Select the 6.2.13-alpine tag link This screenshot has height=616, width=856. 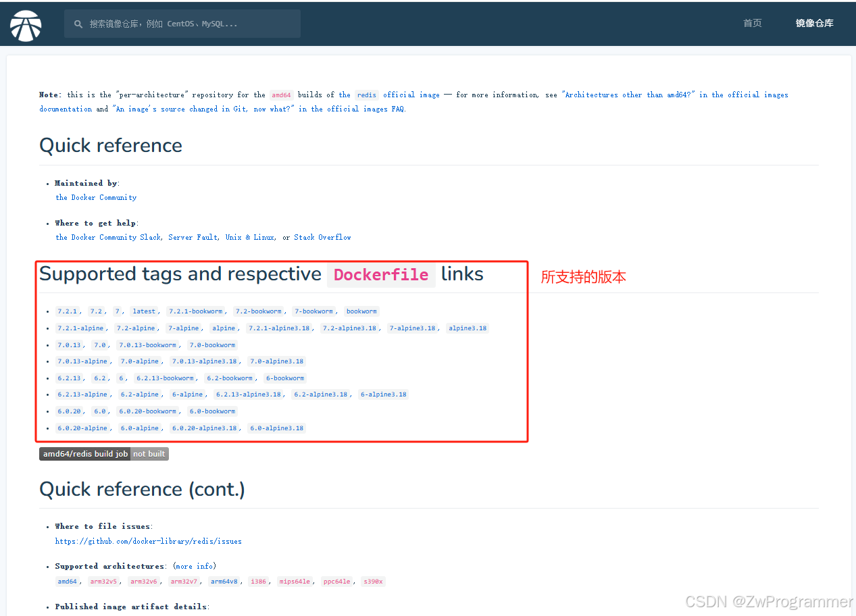coord(82,394)
